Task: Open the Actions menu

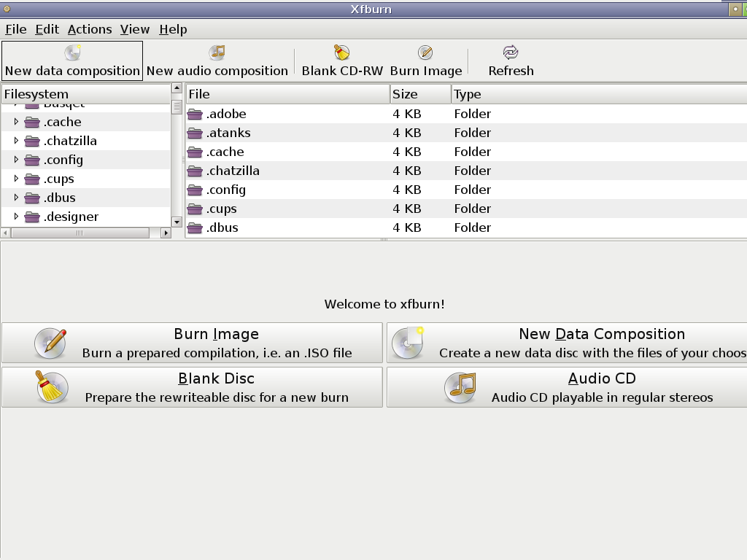Action: tap(90, 29)
